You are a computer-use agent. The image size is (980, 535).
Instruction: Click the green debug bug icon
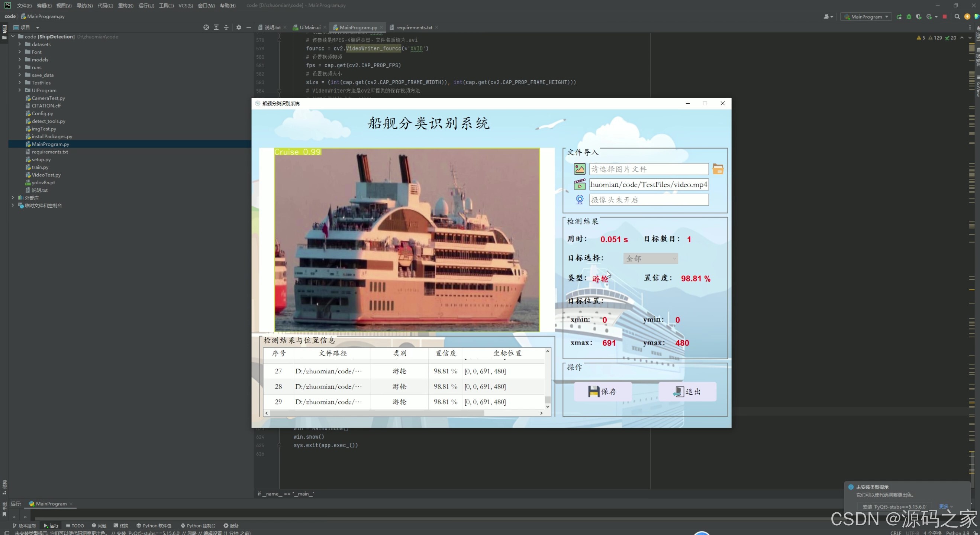(x=909, y=17)
